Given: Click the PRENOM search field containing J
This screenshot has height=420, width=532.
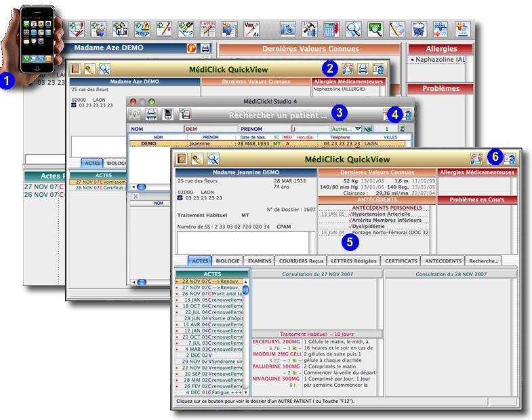Looking at the screenshot, I should pyautogui.click(x=310, y=129).
